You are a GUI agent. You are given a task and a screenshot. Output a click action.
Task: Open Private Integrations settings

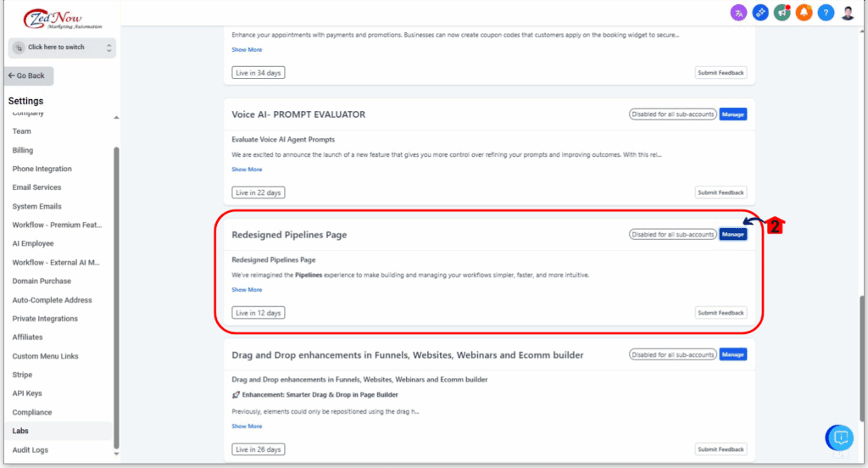pos(45,319)
